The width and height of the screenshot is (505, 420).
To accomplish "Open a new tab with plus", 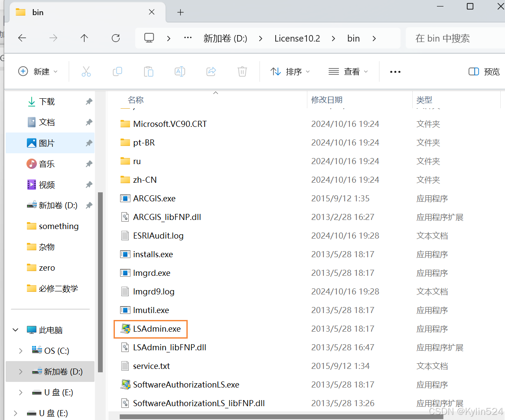I will 181,13.
